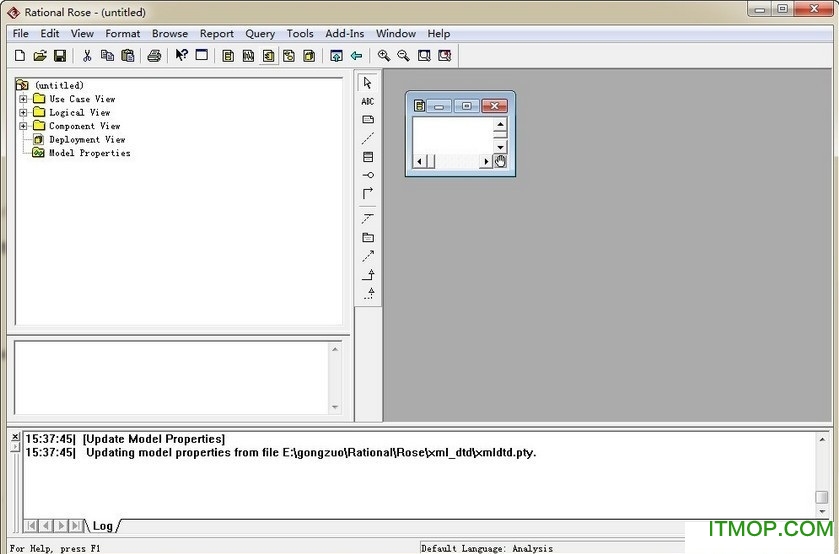
Task: Open the View menu
Action: tap(82, 33)
